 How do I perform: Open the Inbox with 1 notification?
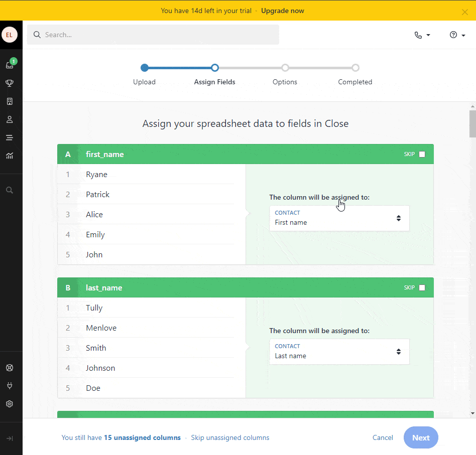[10, 64]
